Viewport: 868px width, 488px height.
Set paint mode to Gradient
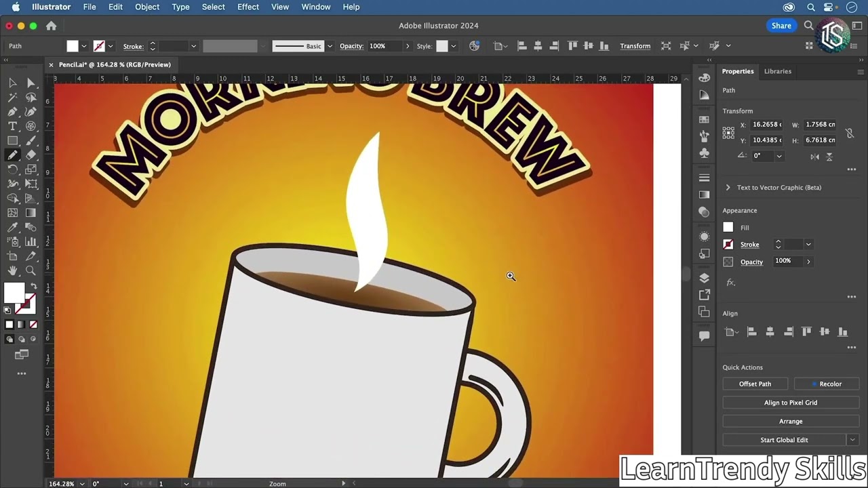[x=21, y=325]
